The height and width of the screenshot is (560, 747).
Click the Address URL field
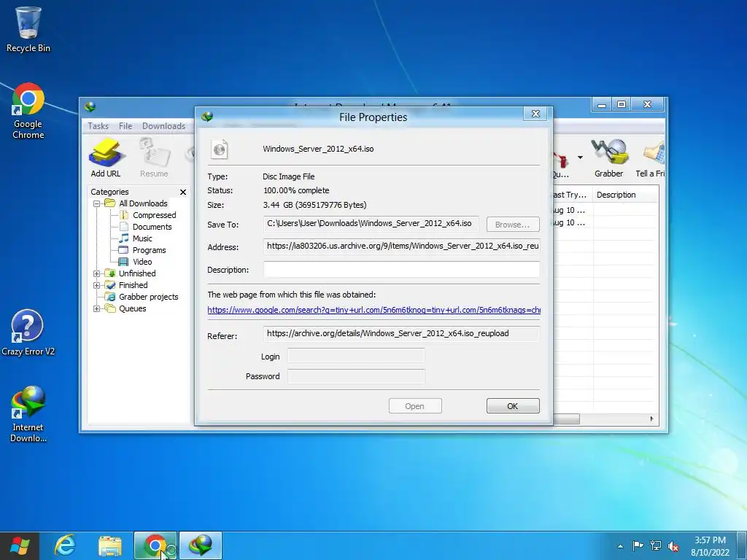pyautogui.click(x=401, y=246)
